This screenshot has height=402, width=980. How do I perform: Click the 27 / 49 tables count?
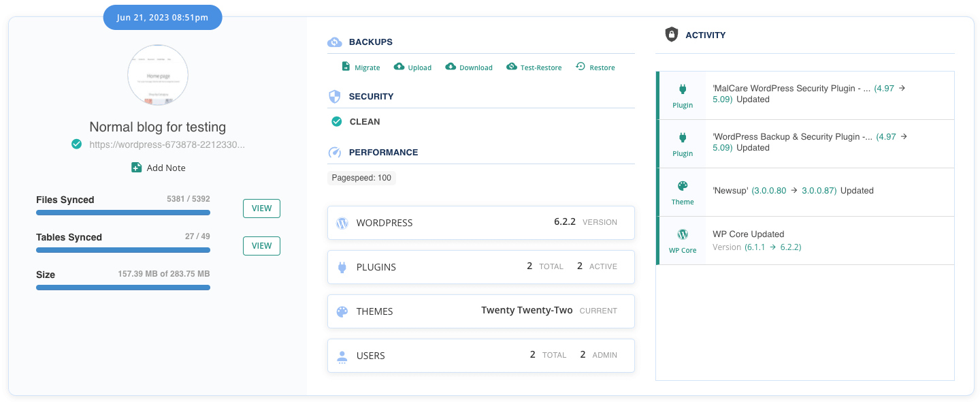click(x=197, y=237)
